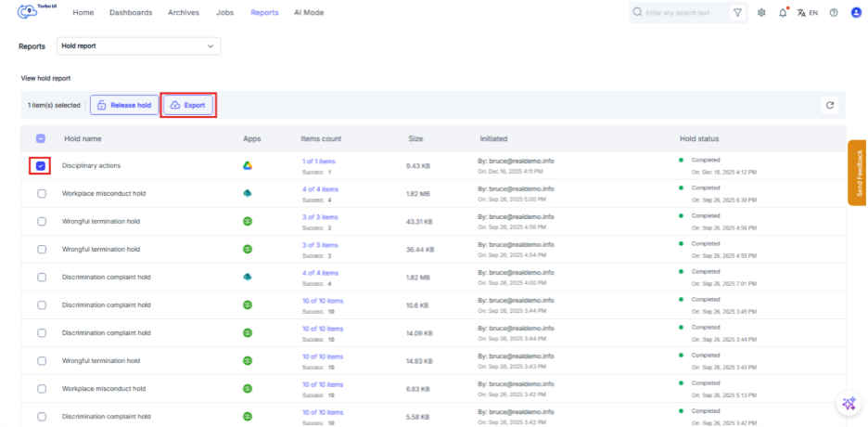Image resolution: width=868 pixels, height=427 pixels.
Task: Click the filter funnel icon in search bar
Action: (x=737, y=13)
